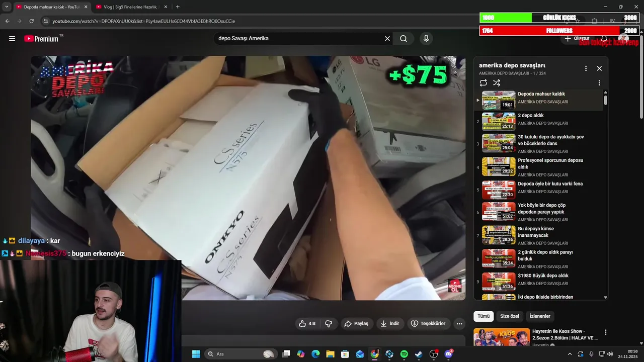Open Steam from taskbar
This screenshot has height=362, width=644.
tap(419, 354)
